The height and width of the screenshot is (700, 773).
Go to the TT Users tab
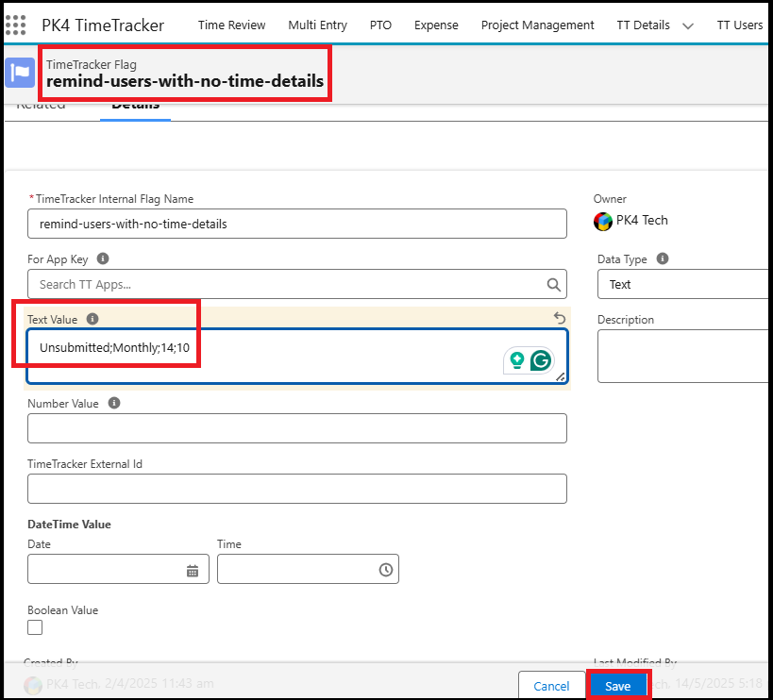coord(739,25)
